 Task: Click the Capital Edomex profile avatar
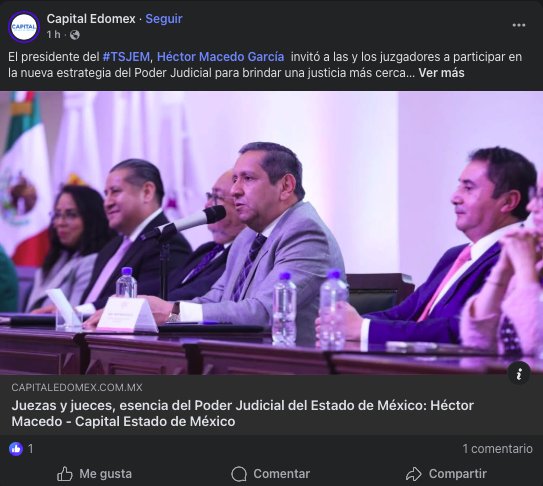tap(24, 27)
